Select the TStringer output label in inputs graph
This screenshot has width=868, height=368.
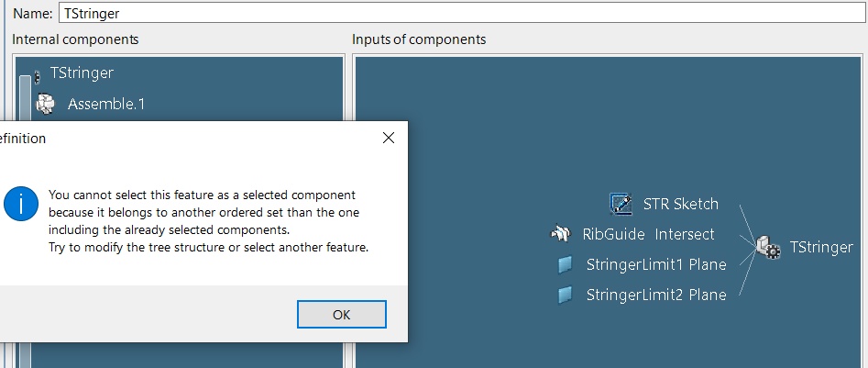point(821,247)
